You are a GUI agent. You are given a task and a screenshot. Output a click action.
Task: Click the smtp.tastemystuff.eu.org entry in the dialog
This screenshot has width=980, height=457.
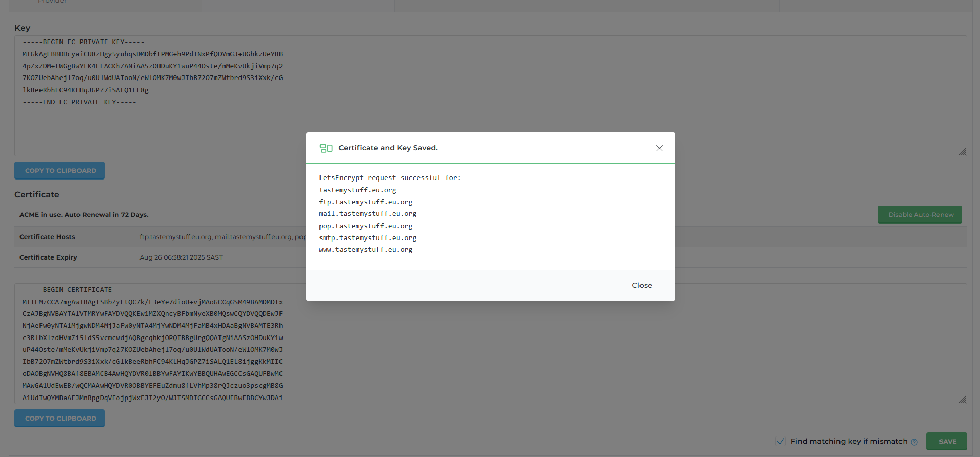[x=367, y=238]
